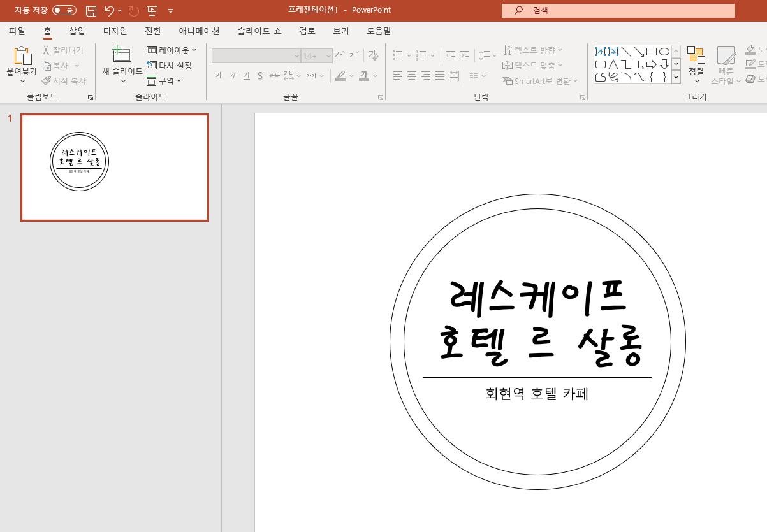
Task: Click the Cut (잘라내기) scissors icon
Action: tap(46, 50)
